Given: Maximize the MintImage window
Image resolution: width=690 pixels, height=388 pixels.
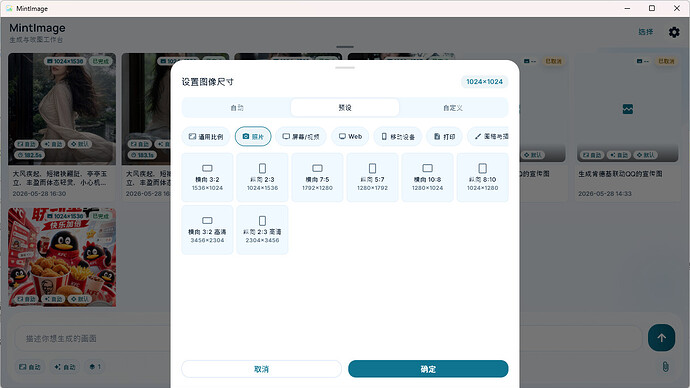Looking at the screenshot, I should tap(652, 8).
